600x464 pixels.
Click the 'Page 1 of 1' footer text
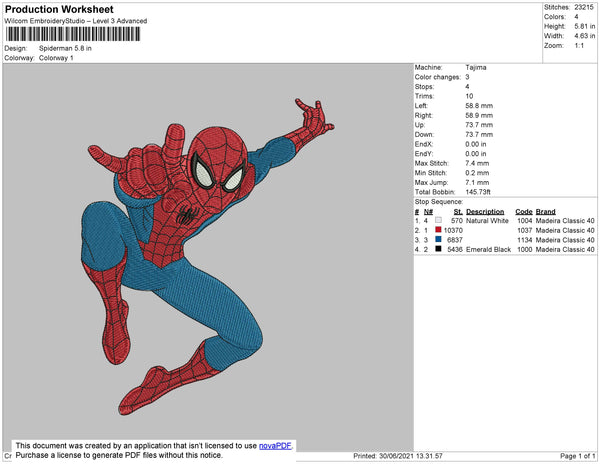click(577, 456)
